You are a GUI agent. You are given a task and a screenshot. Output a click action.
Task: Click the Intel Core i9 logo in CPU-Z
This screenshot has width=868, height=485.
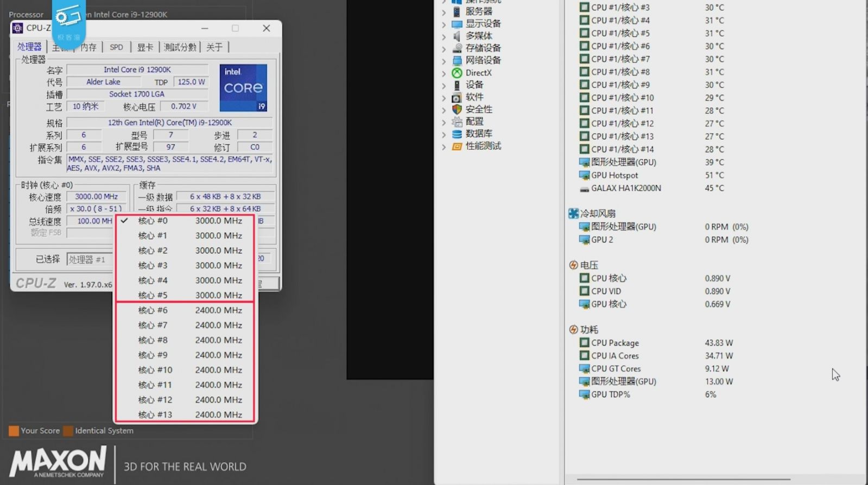tap(243, 88)
